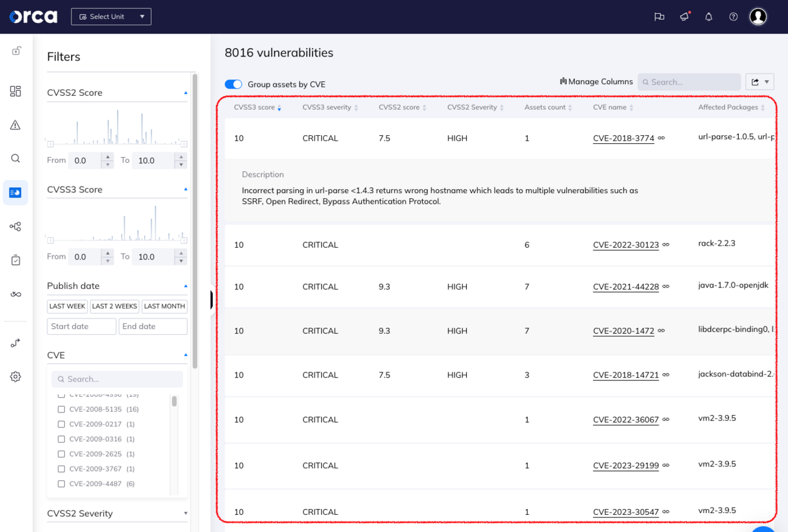Open the automations path icon in sidebar
The width and height of the screenshot is (788, 532).
(16, 343)
